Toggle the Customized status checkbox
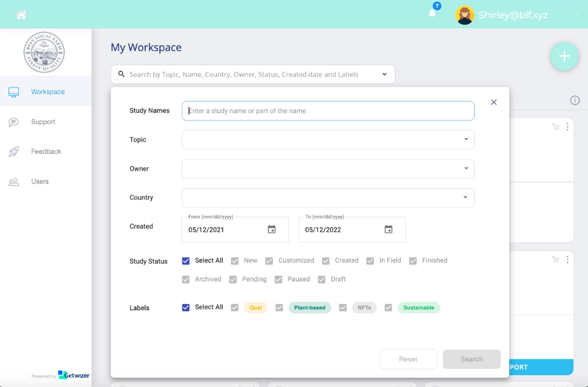588x387 pixels. [x=269, y=261]
